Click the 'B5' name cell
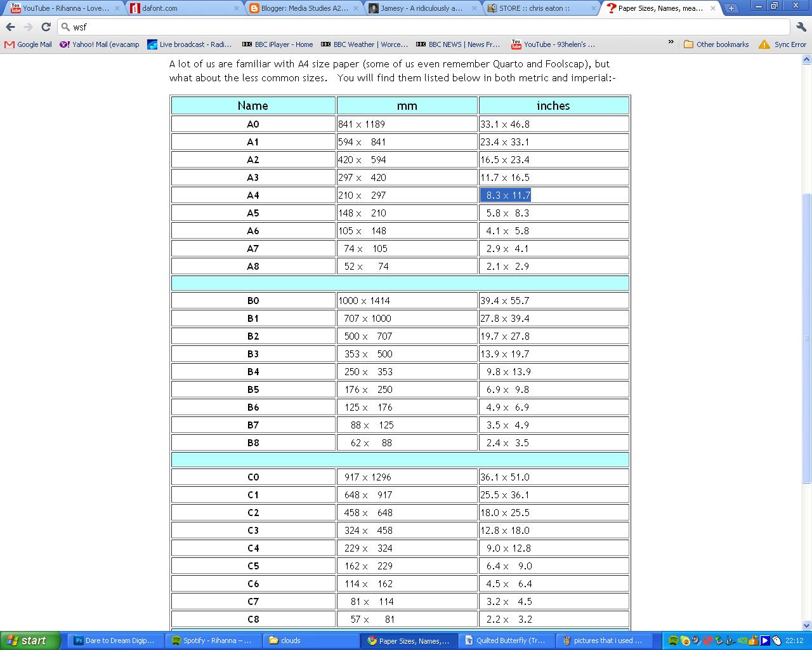 coord(253,389)
